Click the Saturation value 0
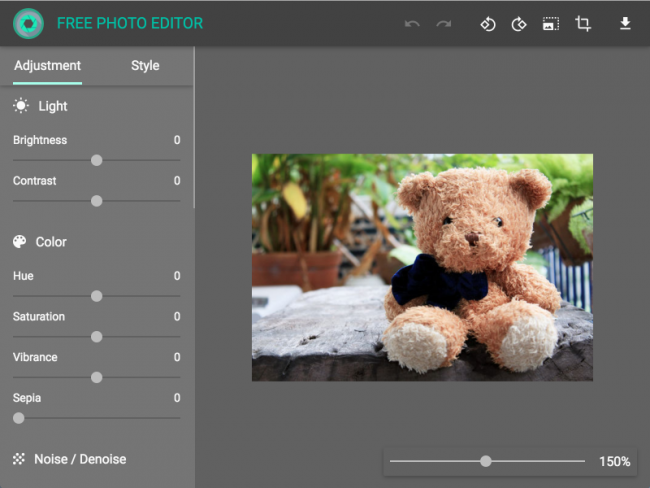 177,316
